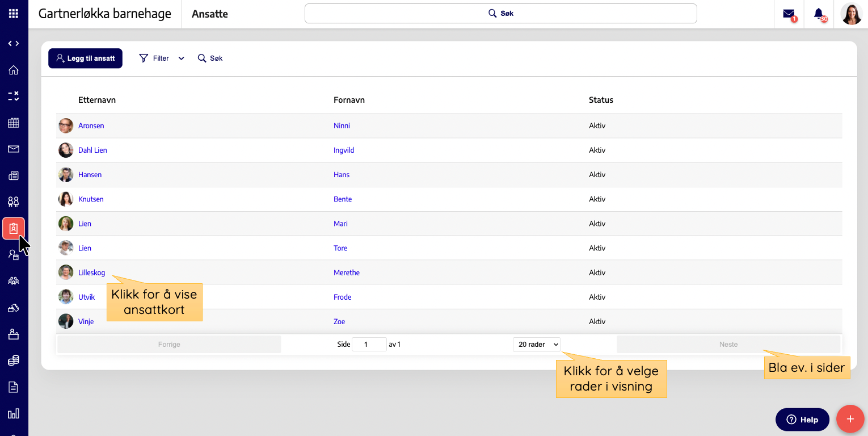Click first name Hans
Viewport: 868px width, 436px height.
click(x=342, y=174)
